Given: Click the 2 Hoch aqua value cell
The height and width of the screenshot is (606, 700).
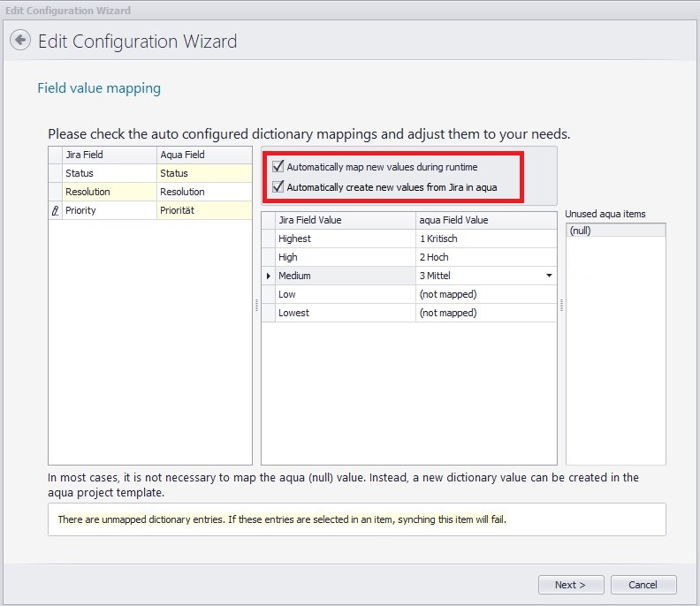Looking at the screenshot, I should coord(485,257).
